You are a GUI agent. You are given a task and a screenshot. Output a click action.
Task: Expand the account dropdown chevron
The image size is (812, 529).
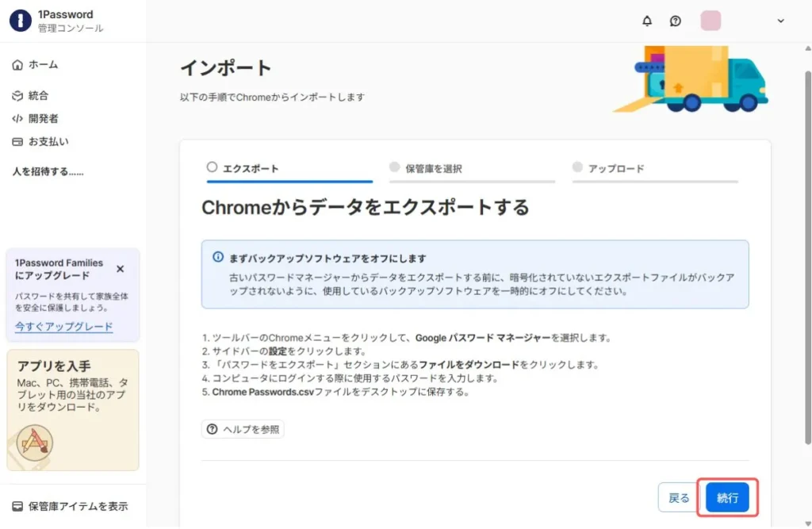(780, 21)
